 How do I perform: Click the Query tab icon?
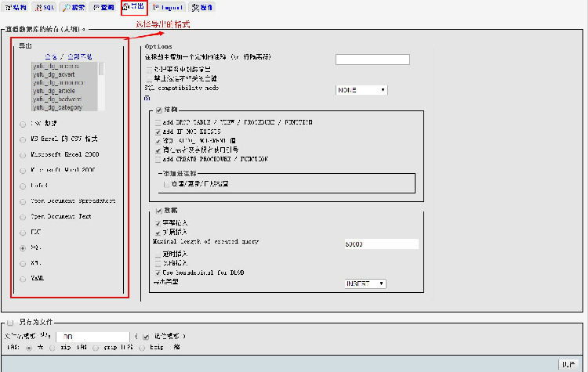97,7
